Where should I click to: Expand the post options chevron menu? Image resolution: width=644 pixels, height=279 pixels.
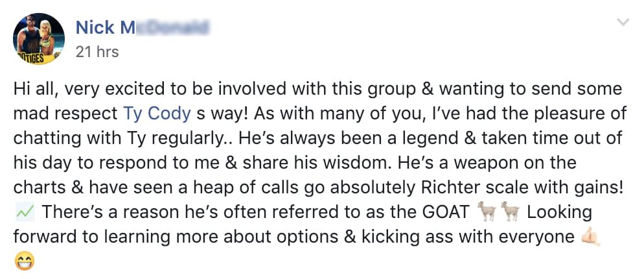(x=623, y=22)
